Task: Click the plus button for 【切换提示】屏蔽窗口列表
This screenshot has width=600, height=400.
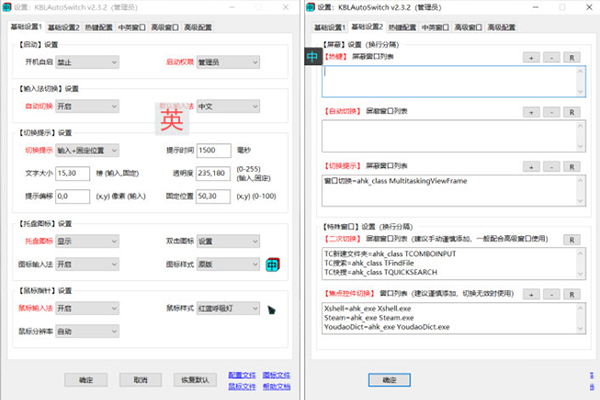Action: [x=530, y=164]
